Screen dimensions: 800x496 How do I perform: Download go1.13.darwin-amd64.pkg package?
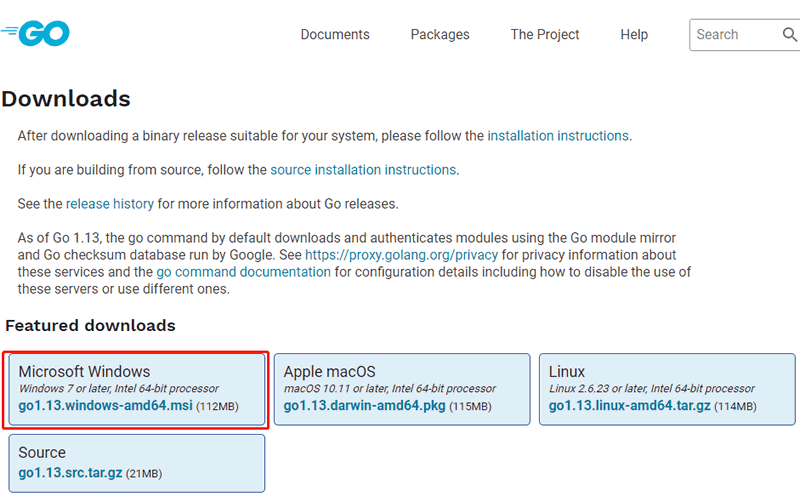(x=366, y=407)
